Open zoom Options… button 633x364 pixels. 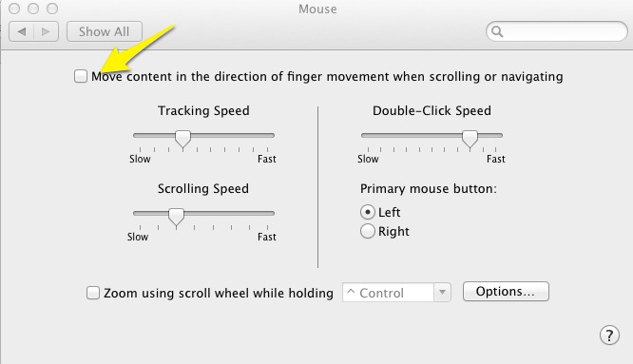506,292
